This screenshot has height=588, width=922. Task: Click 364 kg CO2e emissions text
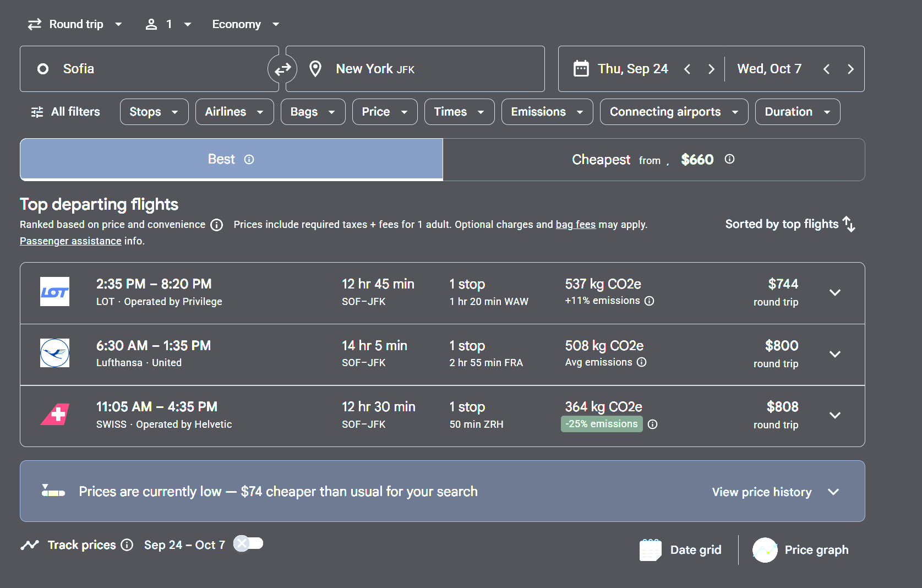coord(604,407)
